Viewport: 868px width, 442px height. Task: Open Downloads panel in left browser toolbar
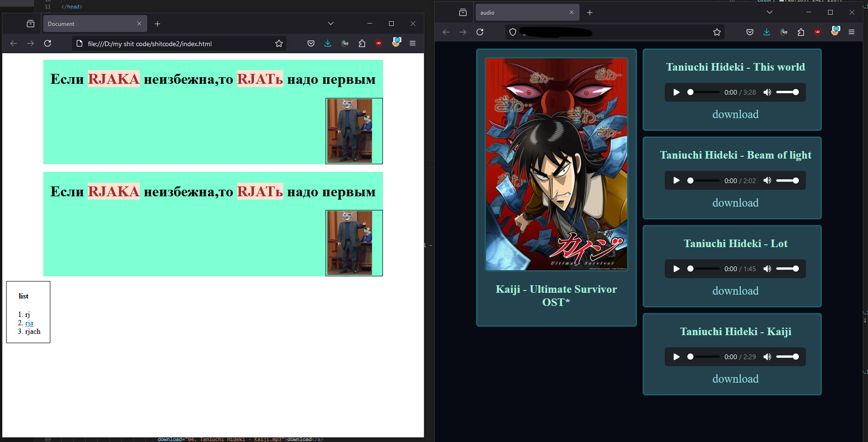click(x=328, y=43)
